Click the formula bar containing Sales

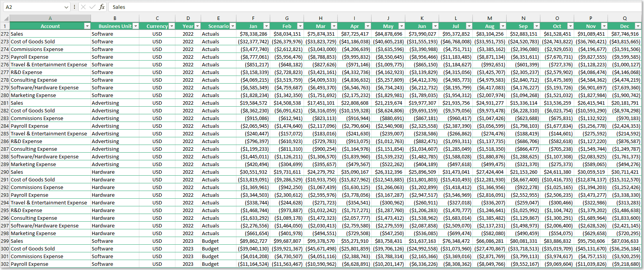tap(375, 7)
